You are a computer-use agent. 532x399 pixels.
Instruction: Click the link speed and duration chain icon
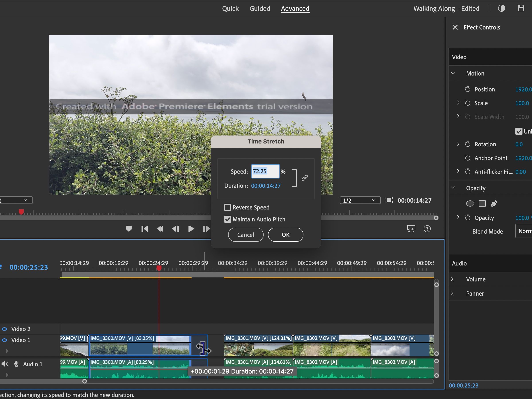pyautogui.click(x=305, y=178)
